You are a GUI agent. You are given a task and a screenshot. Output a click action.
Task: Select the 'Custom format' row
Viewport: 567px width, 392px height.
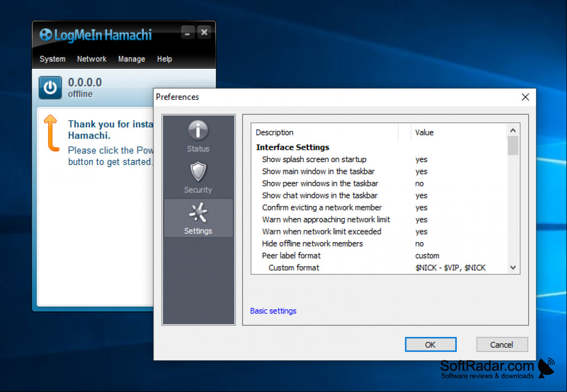coord(380,268)
